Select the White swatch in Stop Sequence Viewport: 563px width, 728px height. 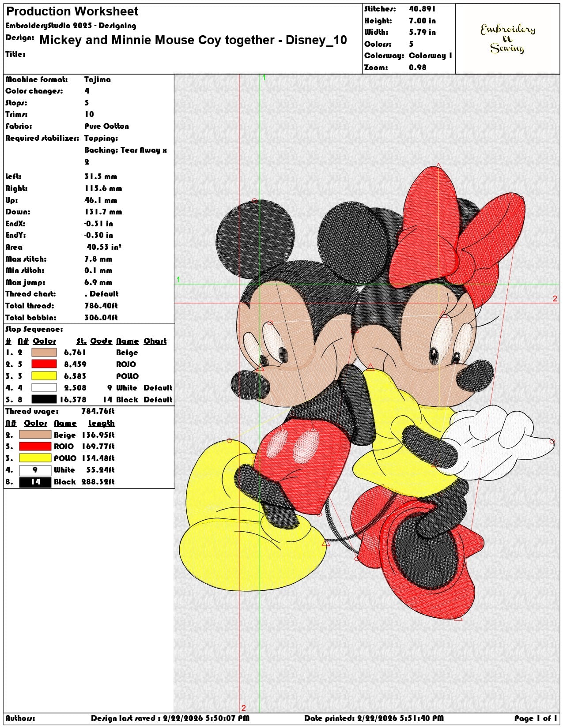click(x=44, y=387)
